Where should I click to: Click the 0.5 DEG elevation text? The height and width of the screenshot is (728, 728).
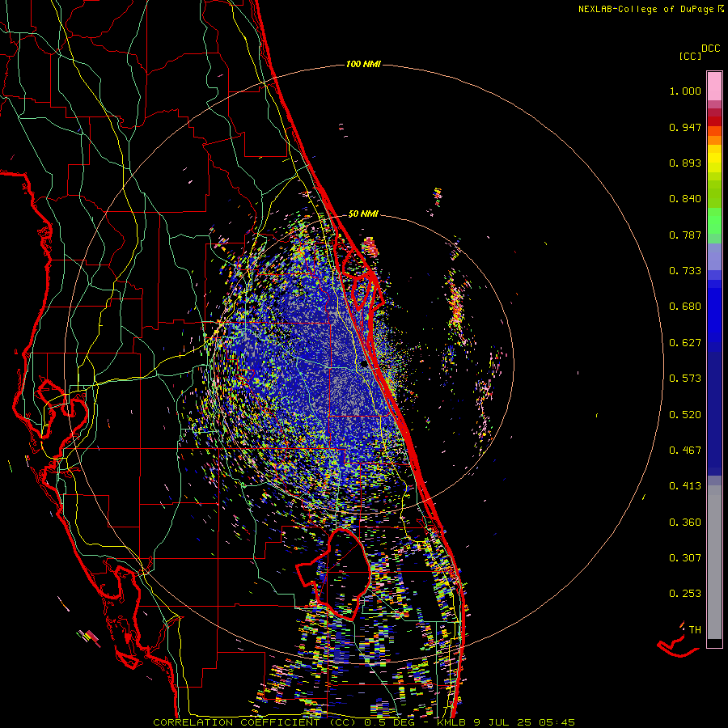click(389, 722)
